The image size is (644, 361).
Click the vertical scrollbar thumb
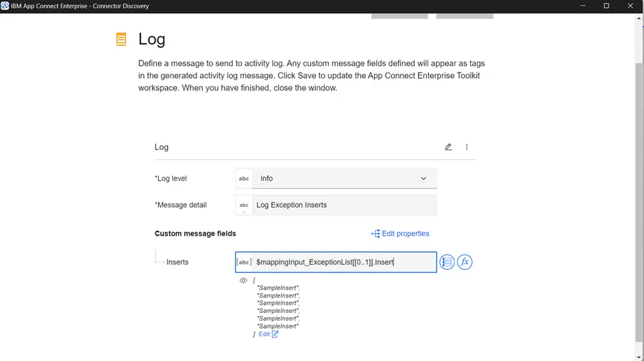pyautogui.click(x=639, y=203)
